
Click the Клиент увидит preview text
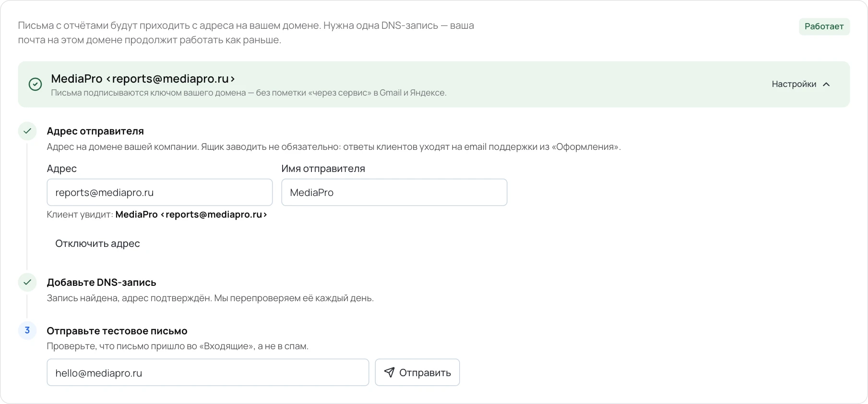pos(157,215)
